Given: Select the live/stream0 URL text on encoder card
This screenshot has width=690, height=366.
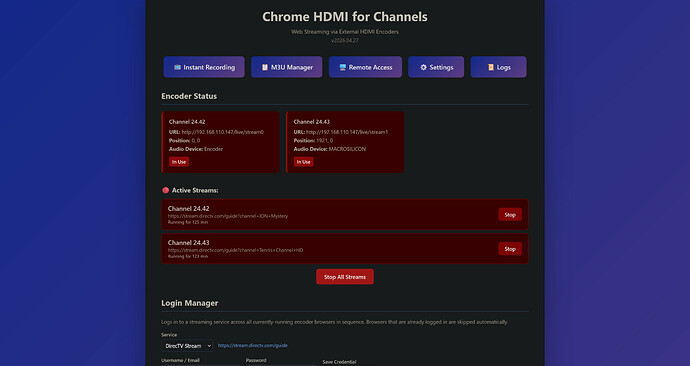Looking at the screenshot, I should (x=223, y=132).
